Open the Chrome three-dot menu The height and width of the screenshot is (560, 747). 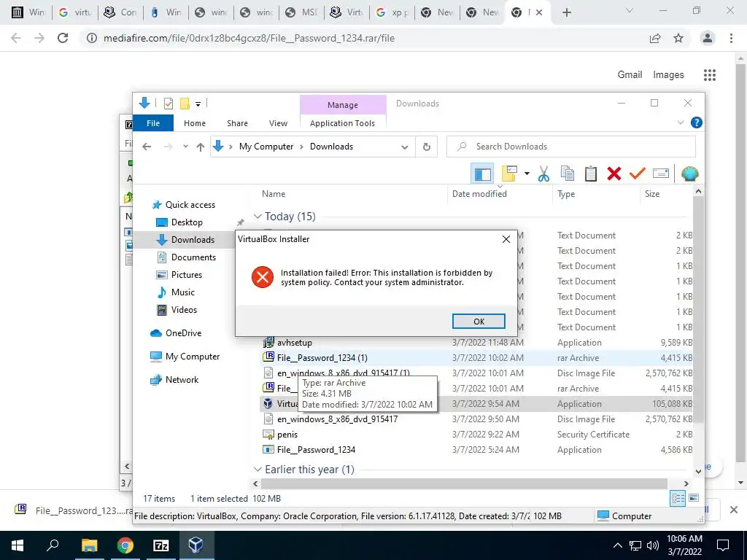click(731, 38)
